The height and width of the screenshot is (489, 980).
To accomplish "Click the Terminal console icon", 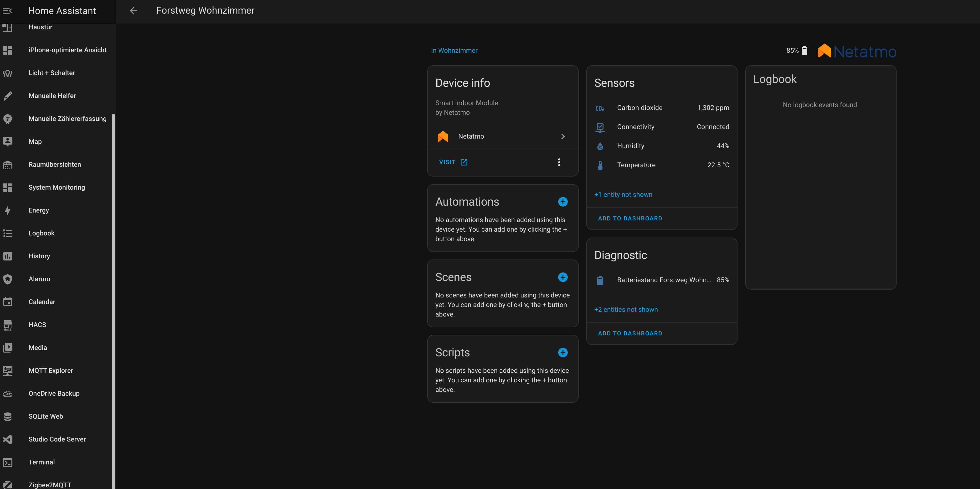I will tap(8, 462).
